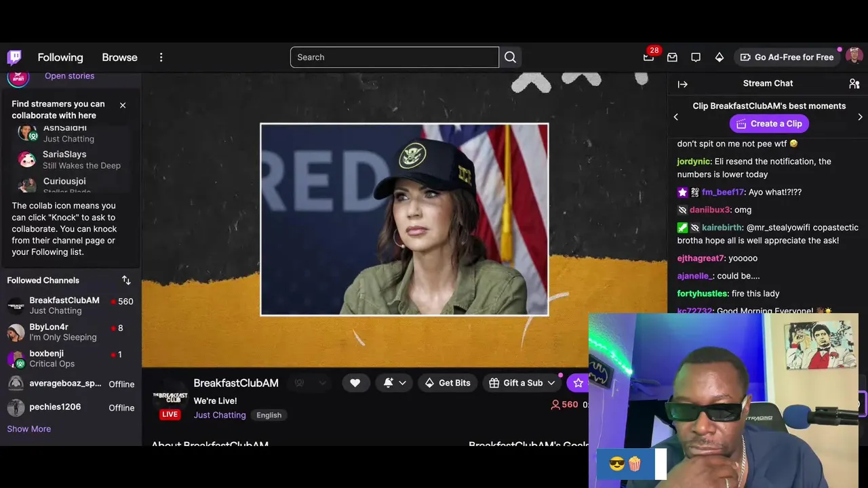
Task: Focus the Search input field
Action: (395, 57)
